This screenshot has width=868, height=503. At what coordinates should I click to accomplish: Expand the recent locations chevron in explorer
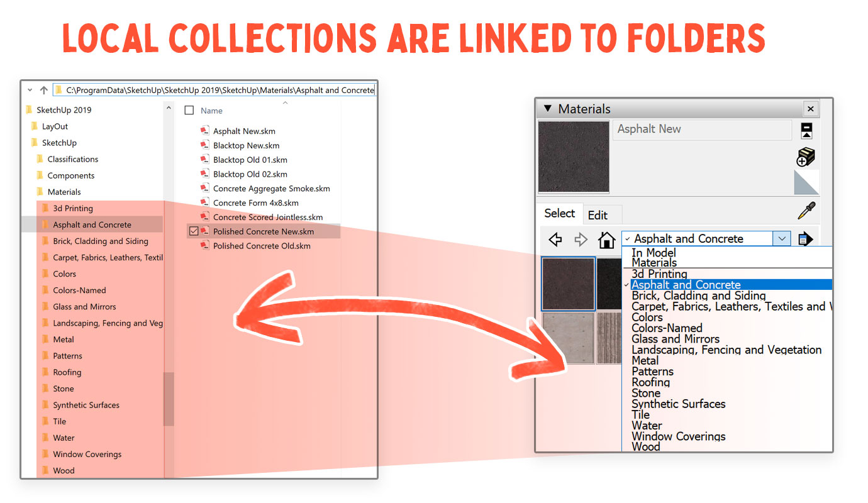[x=30, y=90]
